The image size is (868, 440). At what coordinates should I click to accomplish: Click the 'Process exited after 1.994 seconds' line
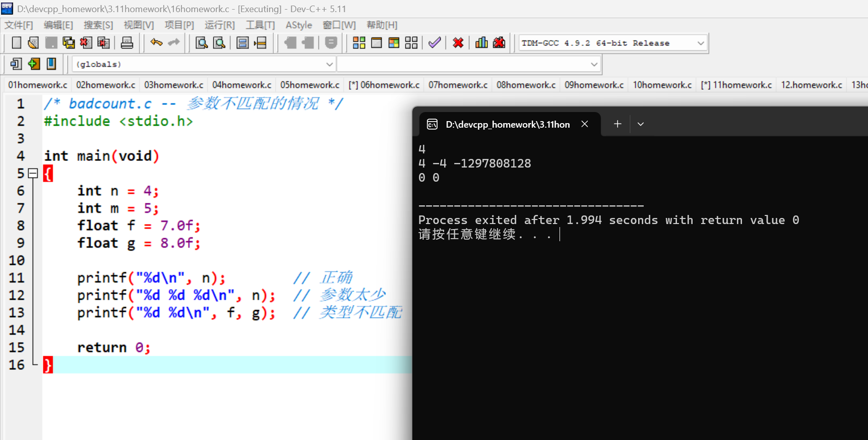click(608, 220)
